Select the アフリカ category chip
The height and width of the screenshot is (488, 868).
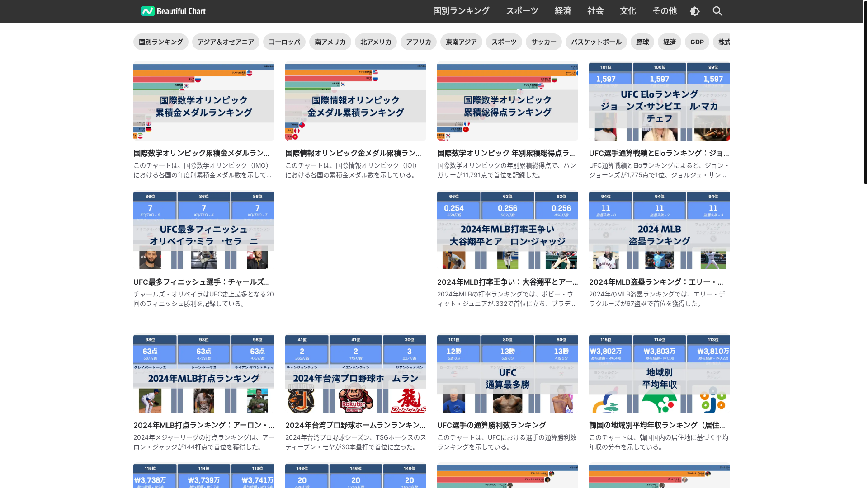pyautogui.click(x=419, y=42)
